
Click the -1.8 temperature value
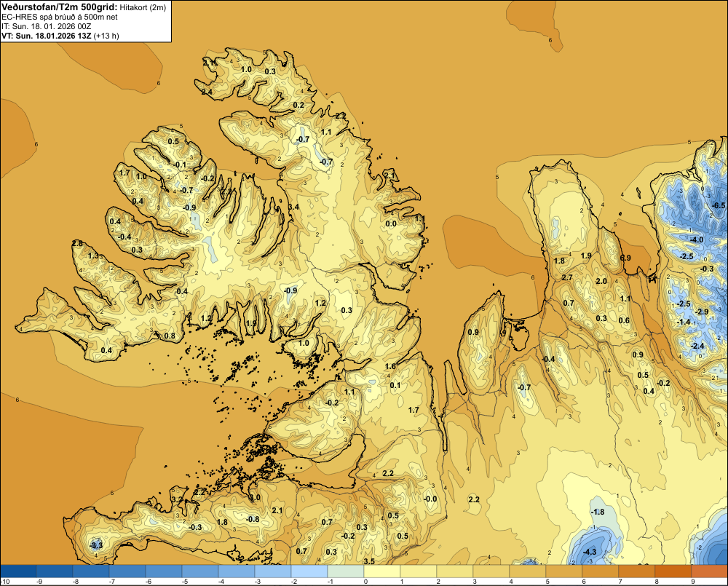click(x=598, y=512)
